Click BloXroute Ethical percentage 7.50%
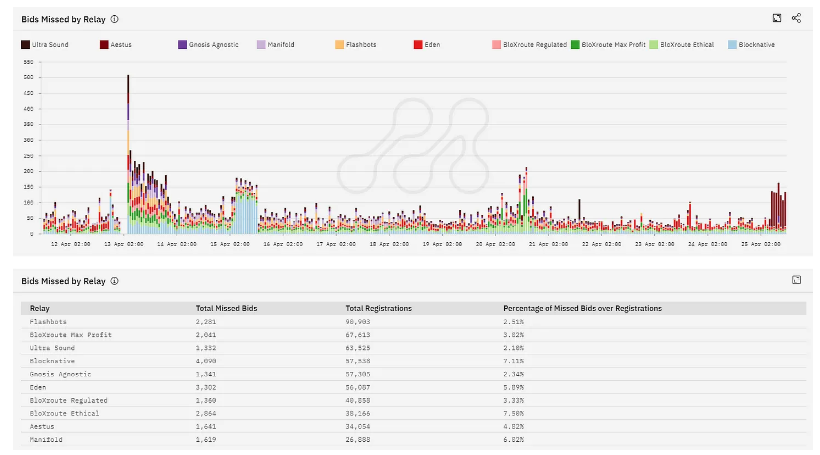The image size is (820, 455). [x=514, y=413]
